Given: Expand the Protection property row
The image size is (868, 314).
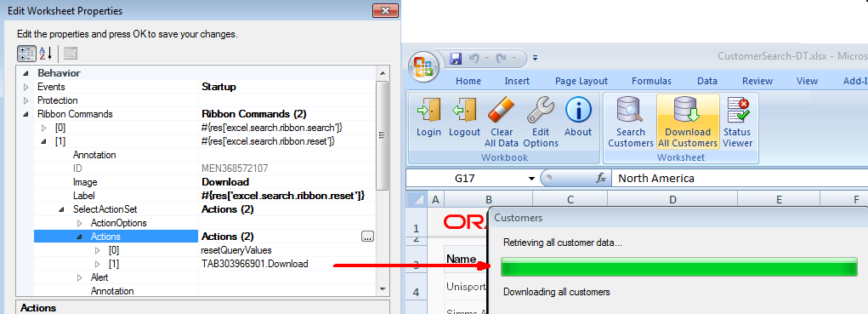Looking at the screenshot, I should click(x=26, y=100).
